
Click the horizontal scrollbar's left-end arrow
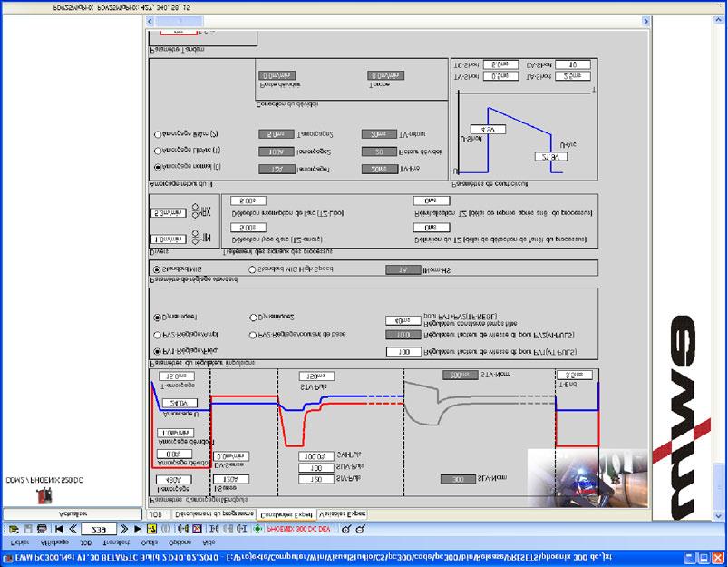(x=150, y=21)
